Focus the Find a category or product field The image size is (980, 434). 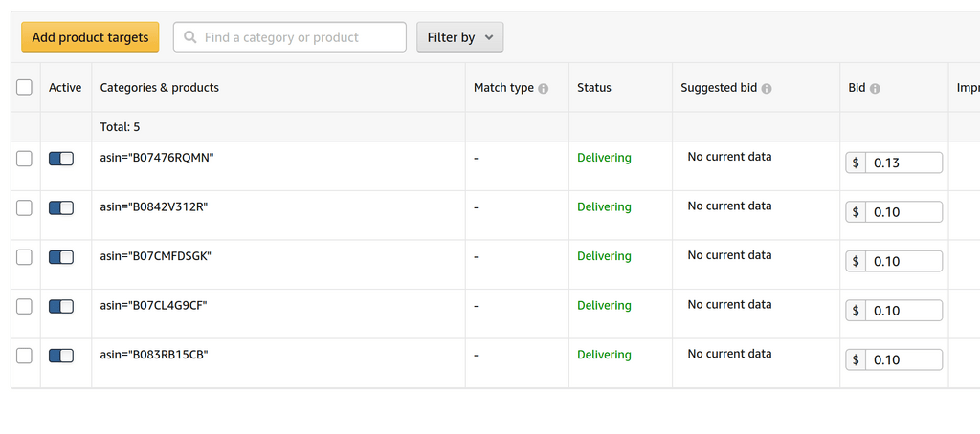click(290, 37)
